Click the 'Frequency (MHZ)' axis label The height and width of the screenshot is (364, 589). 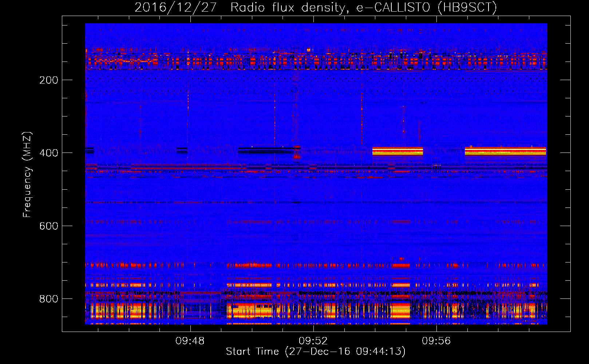click(x=27, y=174)
